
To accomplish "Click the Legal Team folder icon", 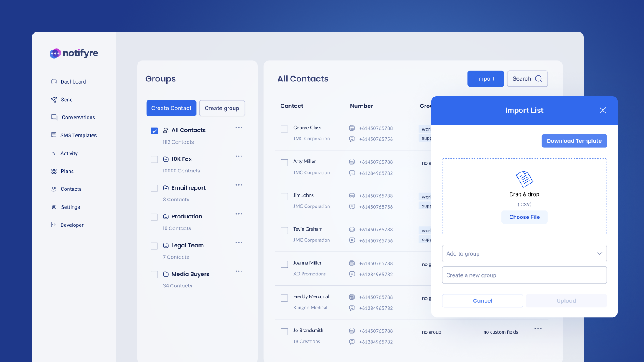I will point(166,246).
